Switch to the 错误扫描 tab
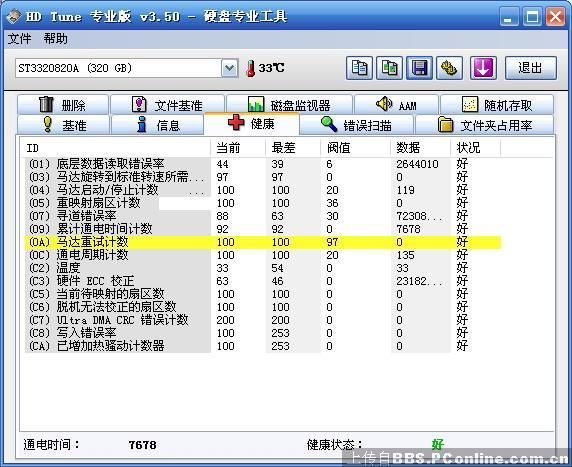 tap(356, 125)
